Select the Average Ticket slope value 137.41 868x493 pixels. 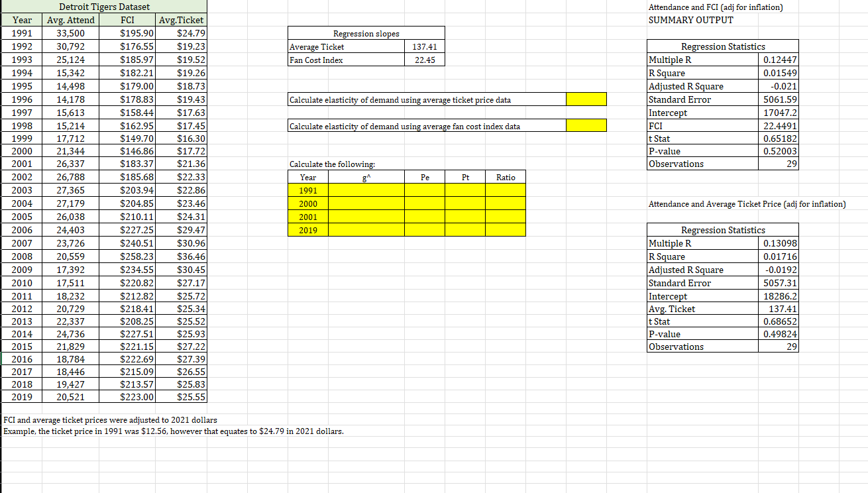pyautogui.click(x=425, y=46)
